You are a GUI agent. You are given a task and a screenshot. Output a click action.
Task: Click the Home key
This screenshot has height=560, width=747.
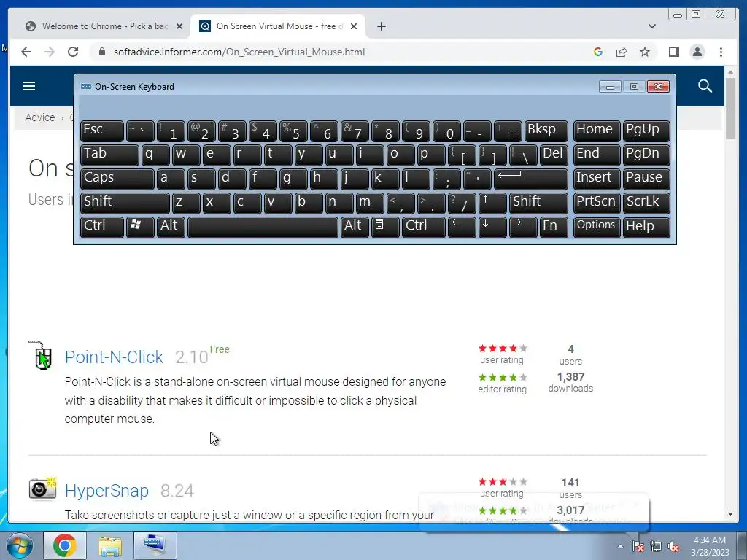597,131
